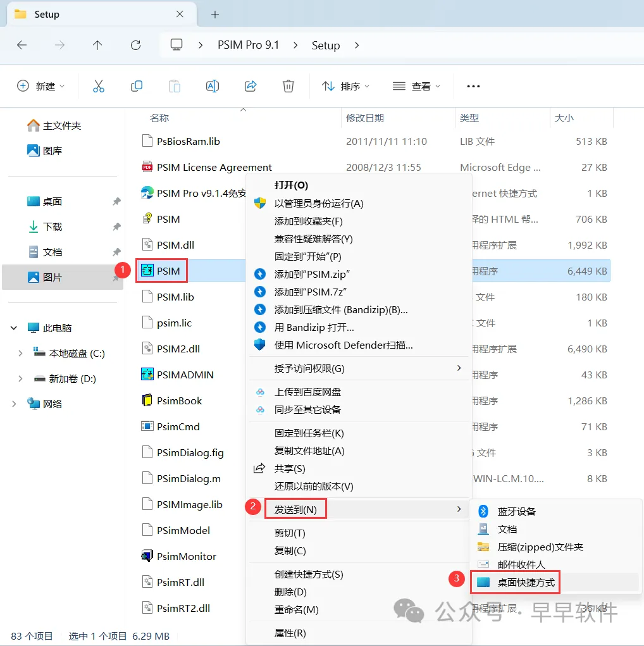The image size is (644, 646).
Task: Select the psim.lic file
Action: point(166,323)
